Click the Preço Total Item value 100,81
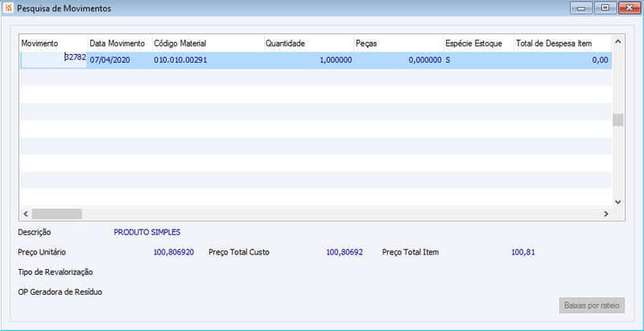644x331 pixels. pyautogui.click(x=522, y=252)
